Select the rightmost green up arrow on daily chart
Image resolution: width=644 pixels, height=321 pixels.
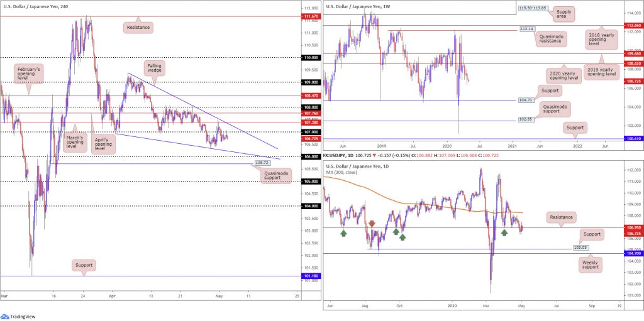tap(504, 232)
